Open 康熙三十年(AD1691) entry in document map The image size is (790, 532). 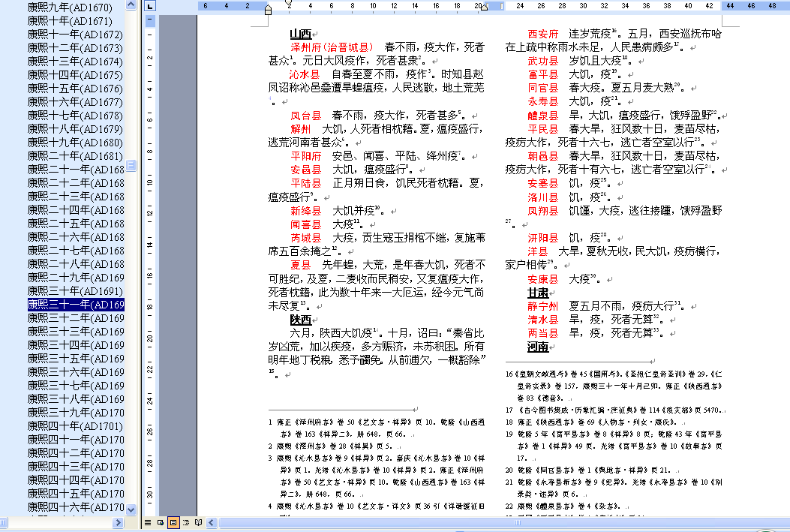click(x=75, y=291)
